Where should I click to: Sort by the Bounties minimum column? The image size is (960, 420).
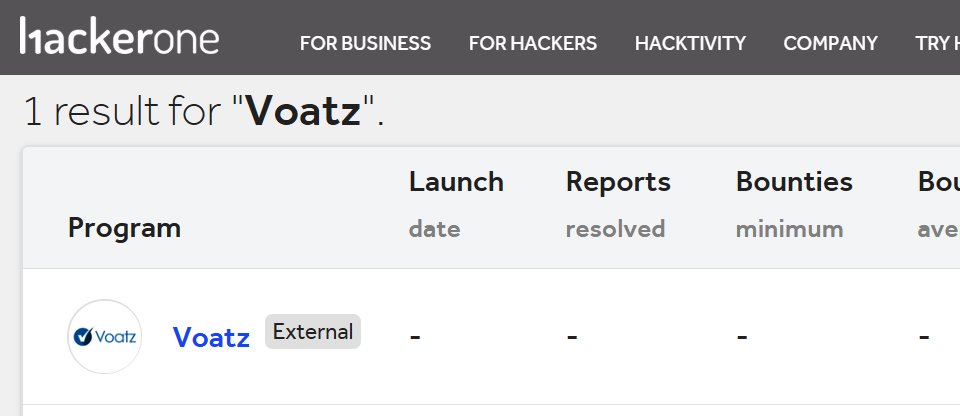point(794,204)
